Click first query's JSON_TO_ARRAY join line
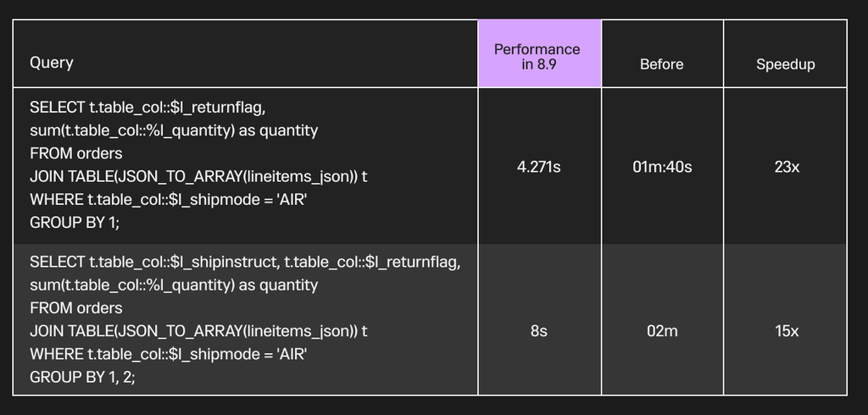The height and width of the screenshot is (415, 868). 198,177
